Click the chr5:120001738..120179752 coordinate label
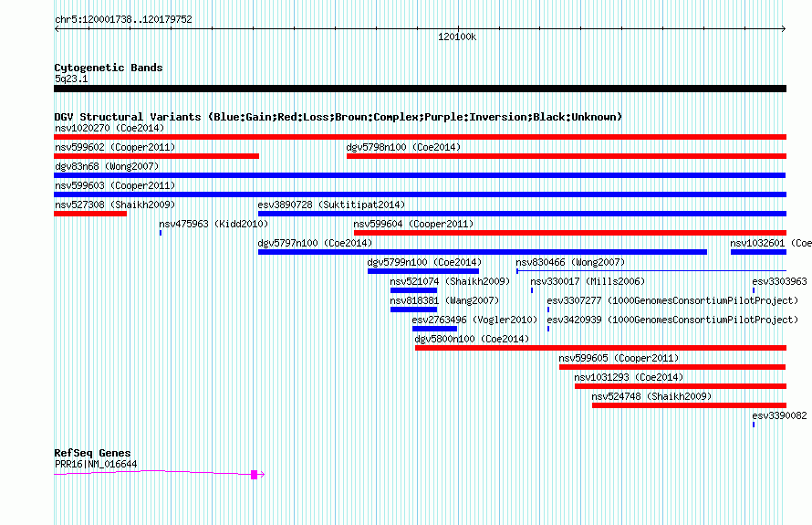This screenshot has width=812, height=525. click(123, 20)
